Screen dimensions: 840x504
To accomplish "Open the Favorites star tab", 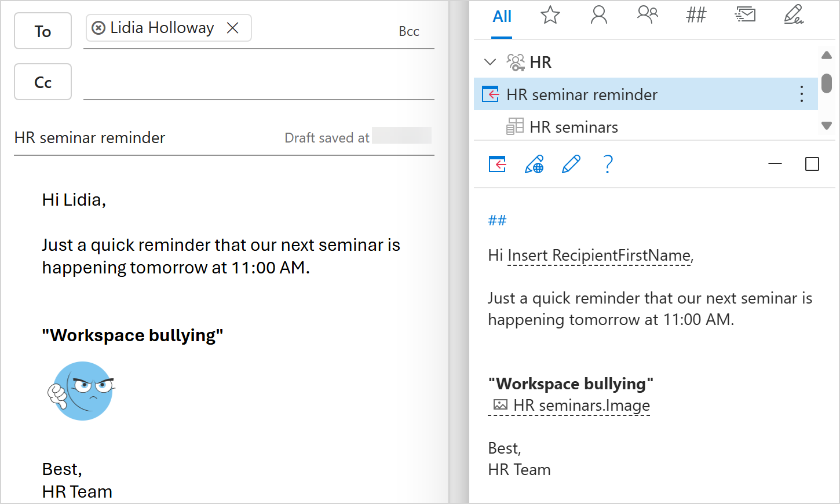I will [550, 16].
